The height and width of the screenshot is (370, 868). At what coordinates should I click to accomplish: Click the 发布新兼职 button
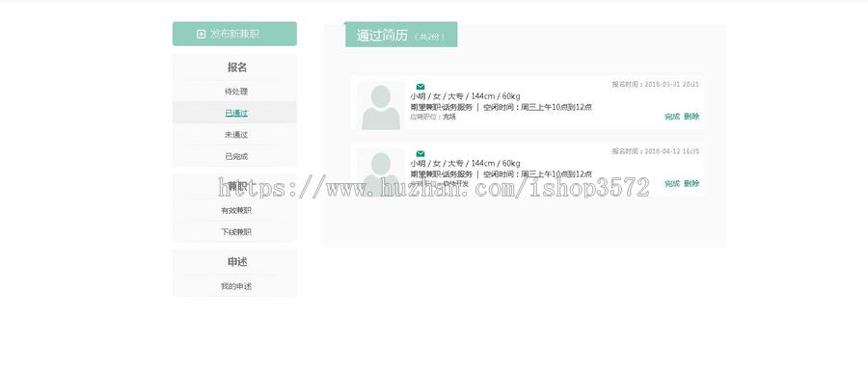(234, 34)
